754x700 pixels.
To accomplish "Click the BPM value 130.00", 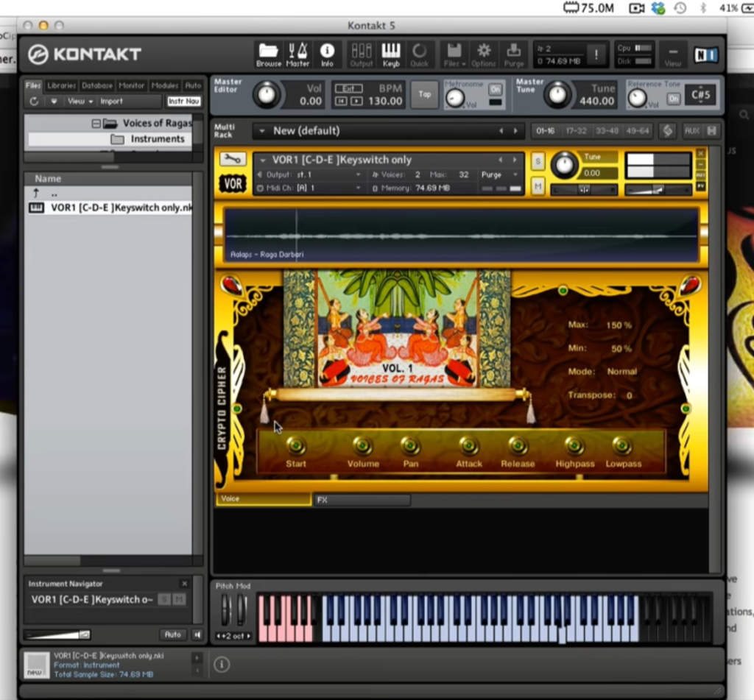I will click(385, 102).
